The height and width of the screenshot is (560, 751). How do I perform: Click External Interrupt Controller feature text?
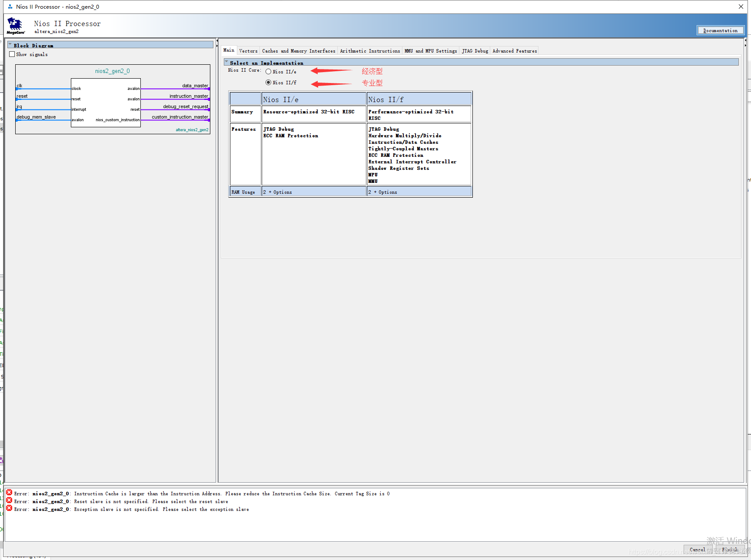coord(412,162)
